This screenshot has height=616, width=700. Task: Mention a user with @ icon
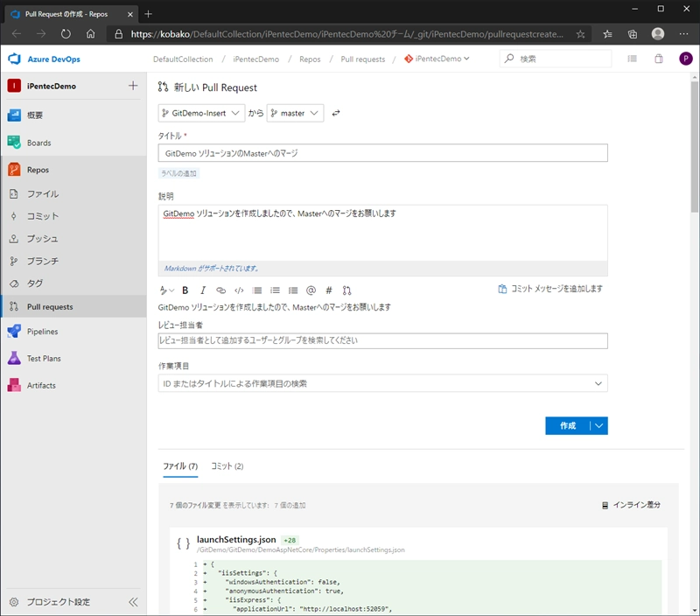click(x=311, y=290)
